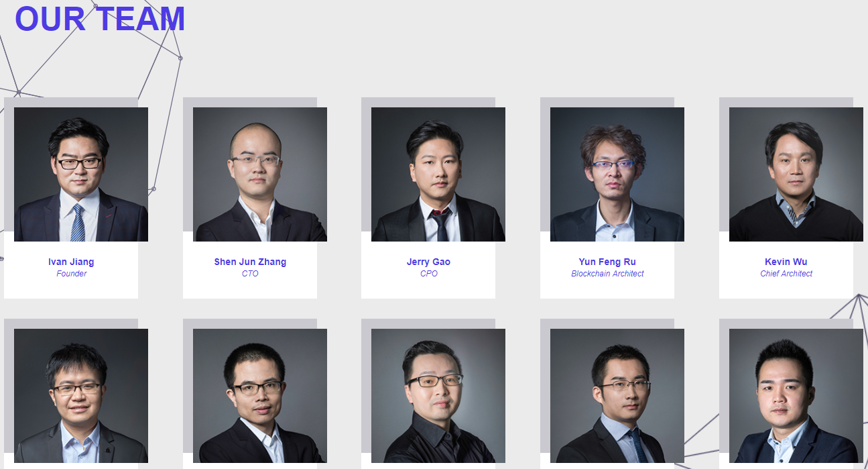Visit the Yun Feng Ru name link
This screenshot has width=868, height=469.
[607, 262]
